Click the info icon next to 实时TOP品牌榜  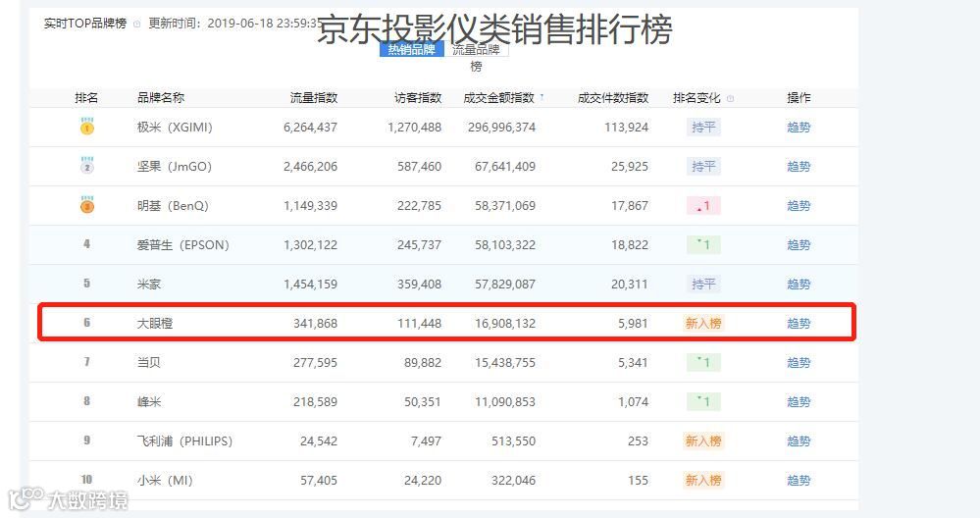pos(137,24)
